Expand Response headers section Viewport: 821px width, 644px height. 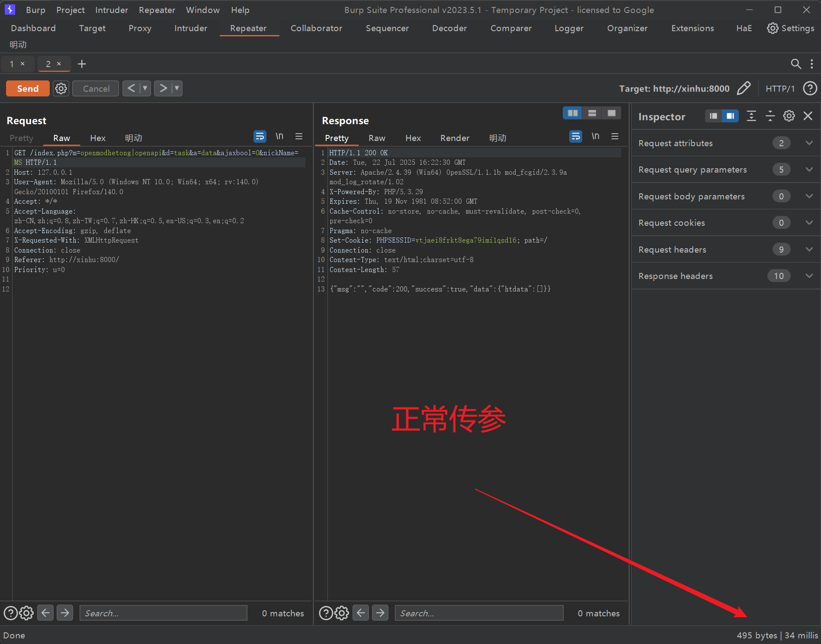pos(809,276)
